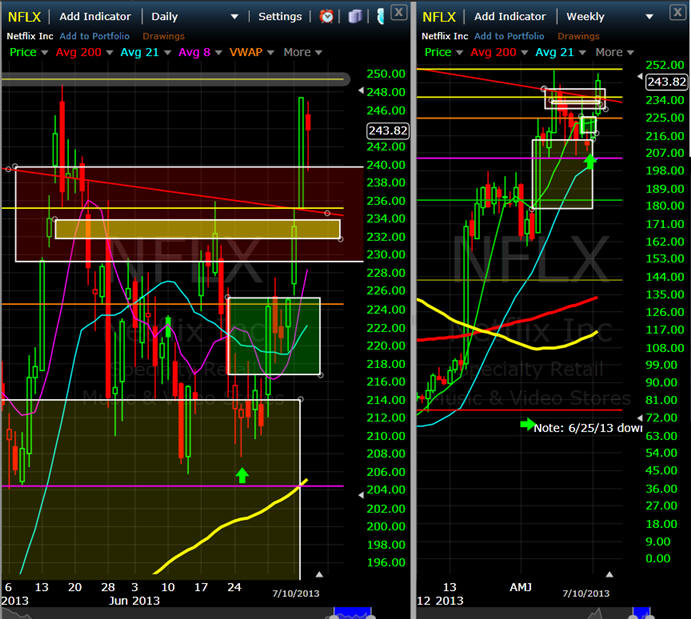This screenshot has width=691, height=619.
Task: Open Drawings link in the Daily chart
Action: pos(163,36)
